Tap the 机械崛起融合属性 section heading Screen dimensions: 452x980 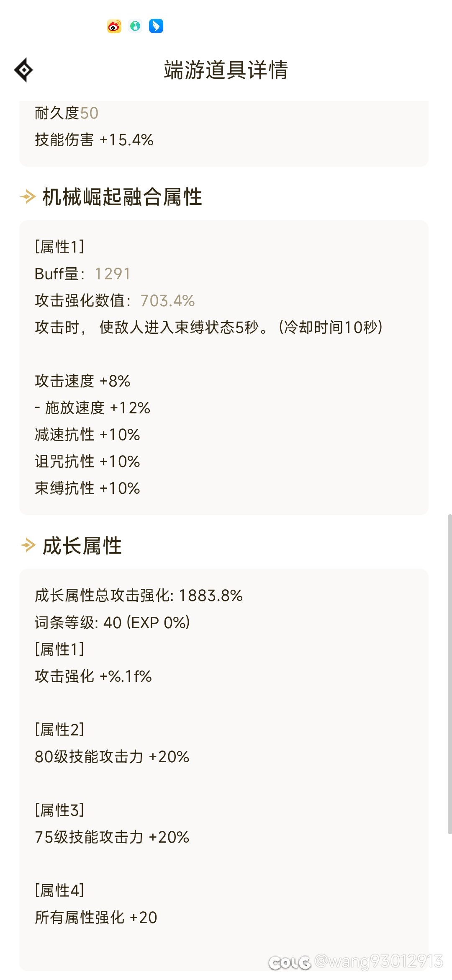click(x=122, y=197)
